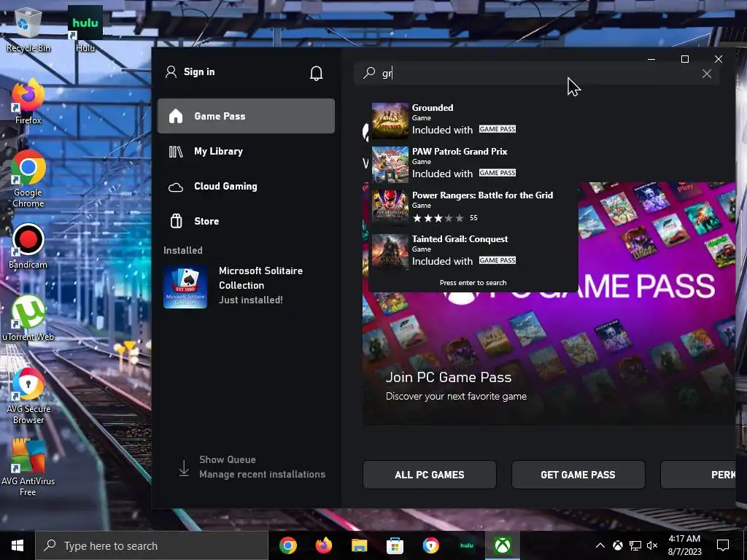Open Bandicam desktop shortcut

coord(28,246)
